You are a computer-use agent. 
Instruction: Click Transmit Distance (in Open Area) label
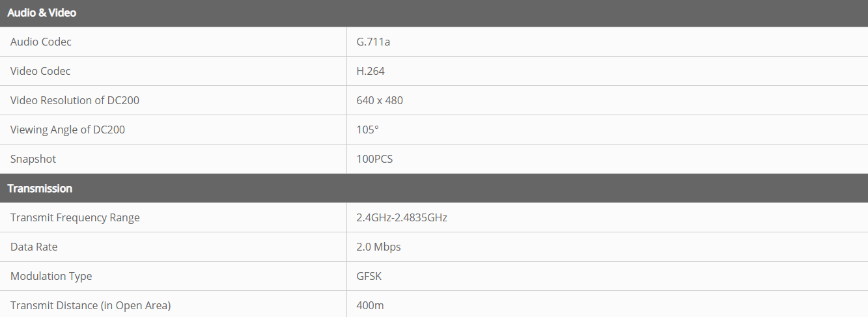[91, 305]
